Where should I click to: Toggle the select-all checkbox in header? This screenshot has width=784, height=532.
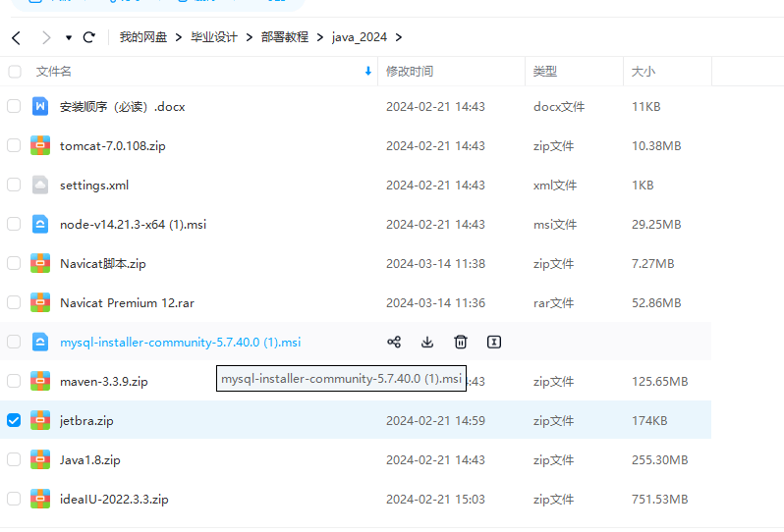coord(14,72)
